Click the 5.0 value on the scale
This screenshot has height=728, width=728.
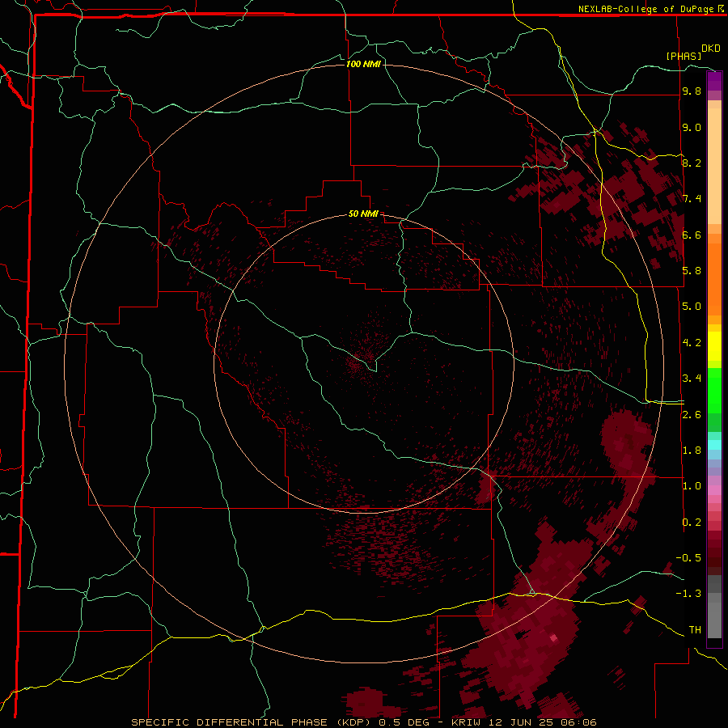pos(692,307)
